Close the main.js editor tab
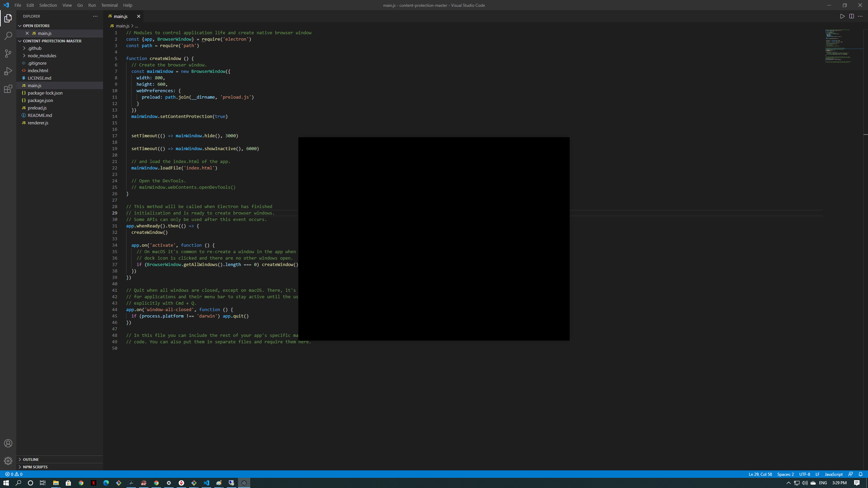The image size is (868, 488). (138, 16)
